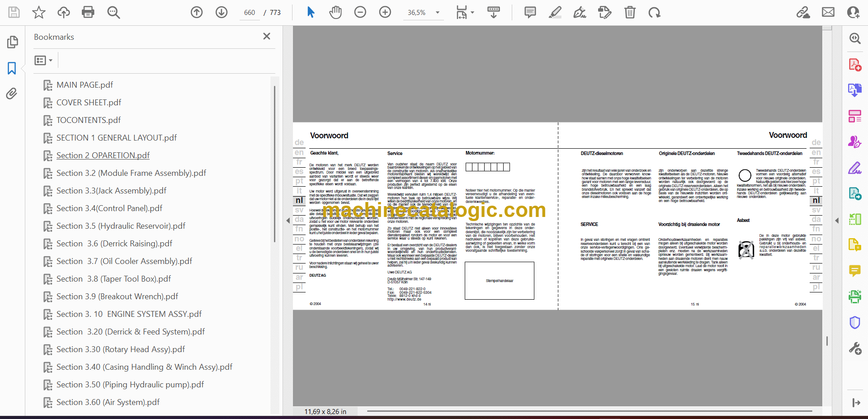Close the Bookmarks panel

(267, 36)
